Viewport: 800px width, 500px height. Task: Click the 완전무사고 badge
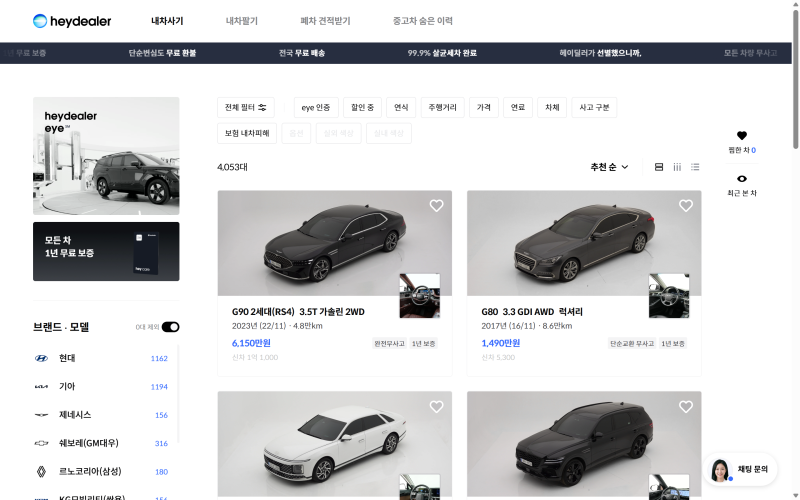click(x=389, y=344)
